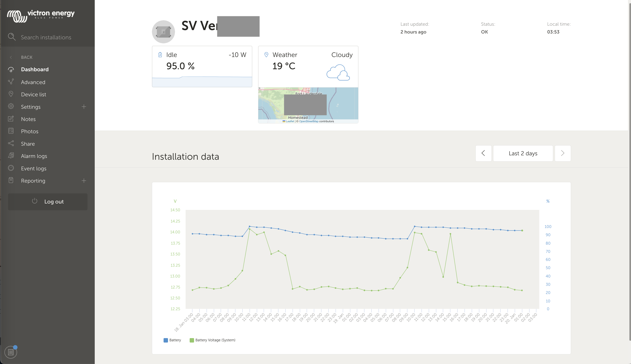Open the OpenStreetMap attribution link
Viewport: 631px width, 364px height.
(308, 121)
